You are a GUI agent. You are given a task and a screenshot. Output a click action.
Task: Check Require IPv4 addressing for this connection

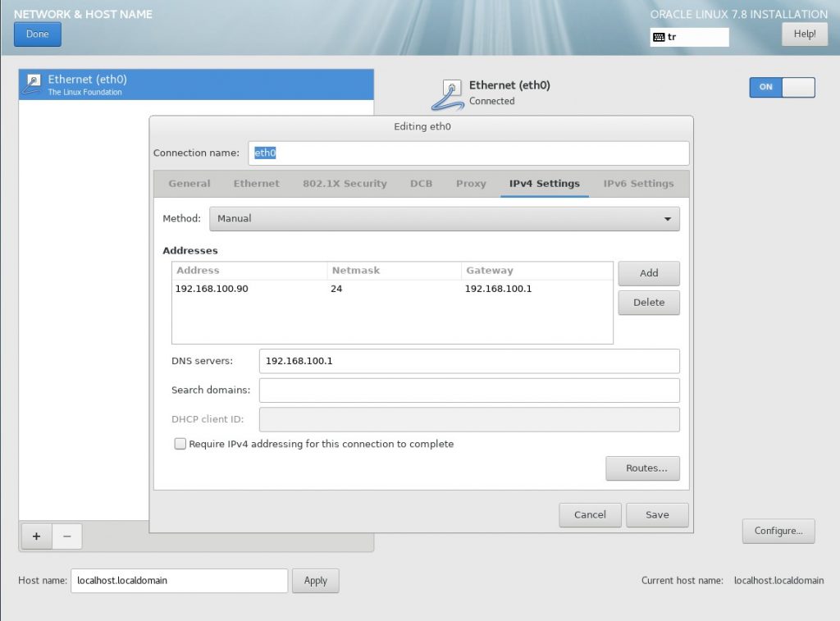(180, 444)
